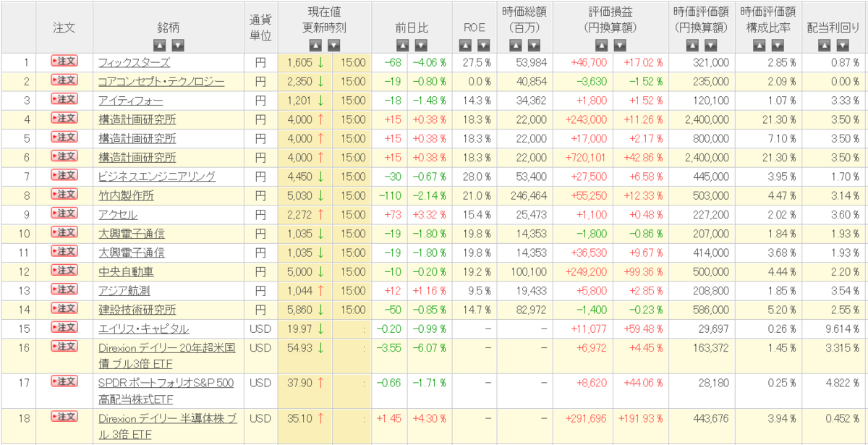Viewport: 868px width, 445px height.
Task: Sort 構成比率 column descending
Action: click(776, 45)
